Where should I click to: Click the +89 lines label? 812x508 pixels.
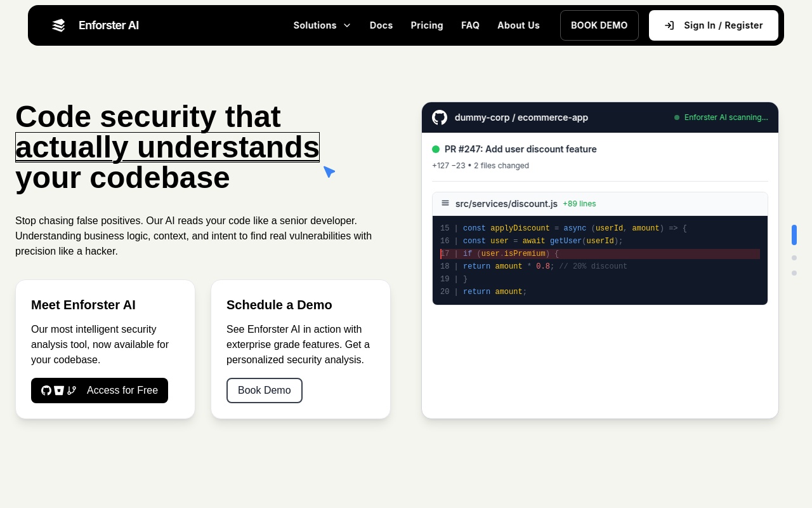click(x=579, y=204)
